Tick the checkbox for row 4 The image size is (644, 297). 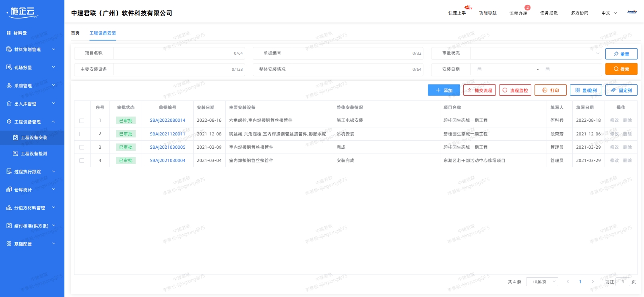(82, 161)
